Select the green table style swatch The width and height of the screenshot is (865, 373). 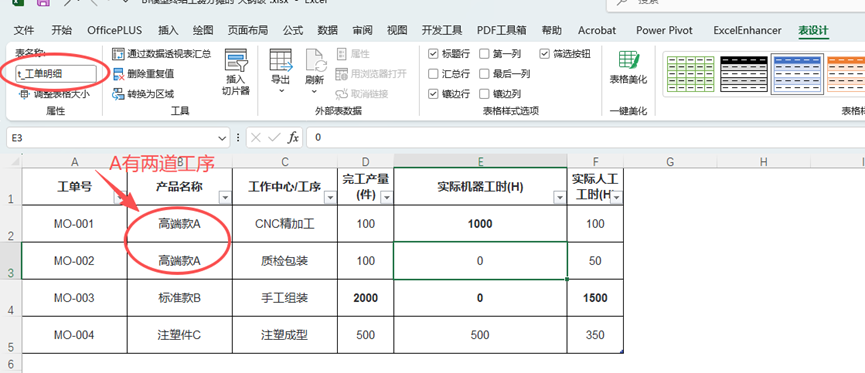coord(690,74)
